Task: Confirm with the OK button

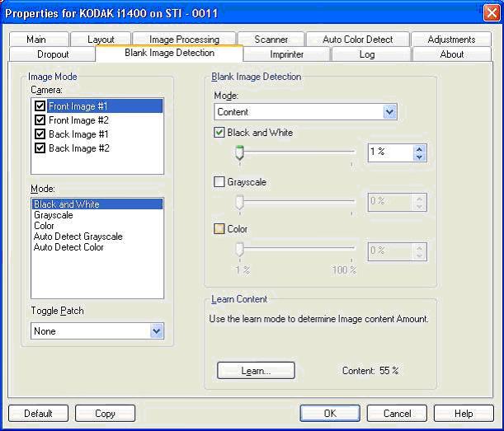Action: [330, 413]
